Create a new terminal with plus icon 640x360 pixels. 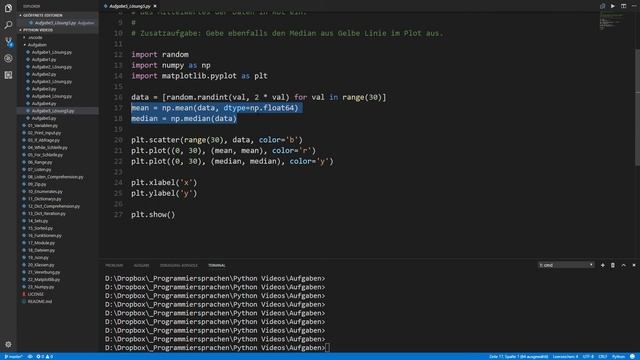pyautogui.click(x=602, y=265)
